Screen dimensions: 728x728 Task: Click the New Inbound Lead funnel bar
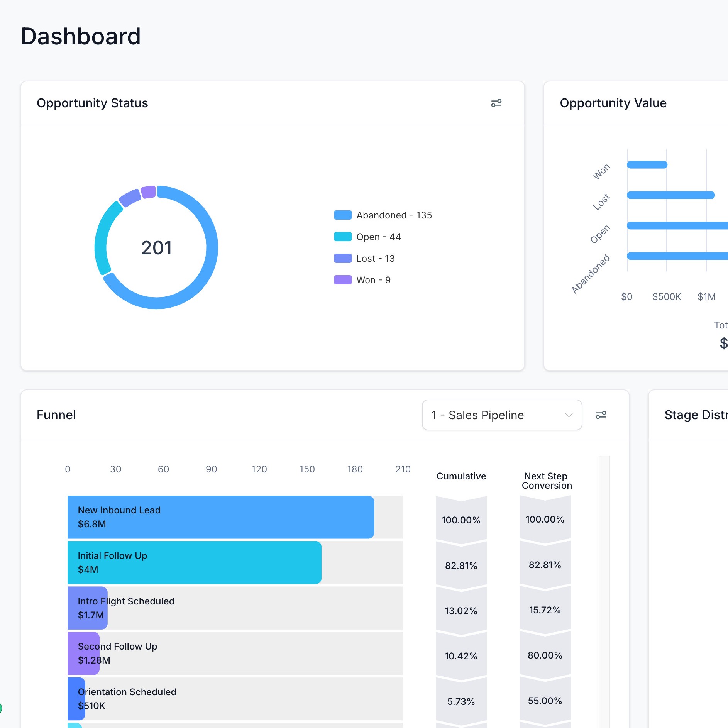point(220,517)
